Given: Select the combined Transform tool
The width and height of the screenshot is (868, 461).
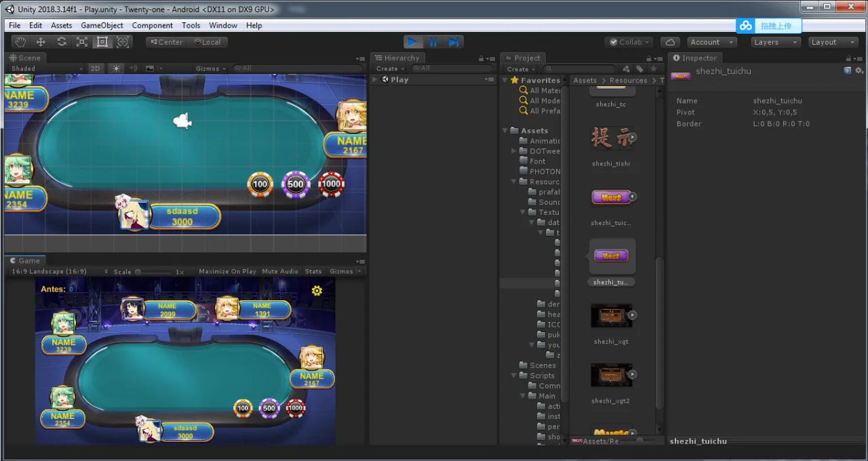Looking at the screenshot, I should (x=123, y=42).
